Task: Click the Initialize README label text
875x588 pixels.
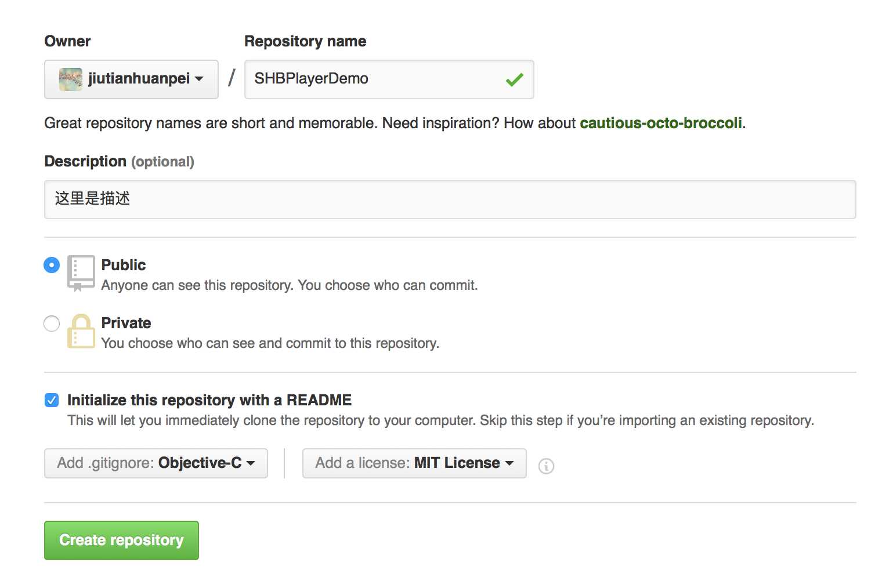Action: [209, 400]
